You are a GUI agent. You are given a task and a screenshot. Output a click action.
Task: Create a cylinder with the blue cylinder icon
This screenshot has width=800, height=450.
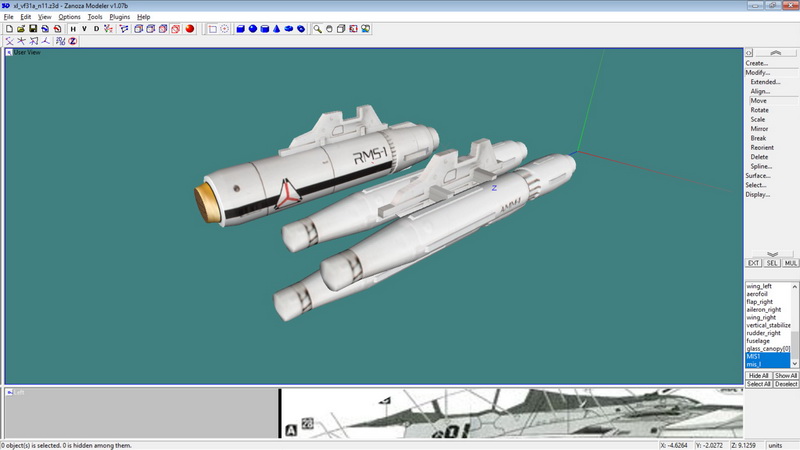(264, 29)
